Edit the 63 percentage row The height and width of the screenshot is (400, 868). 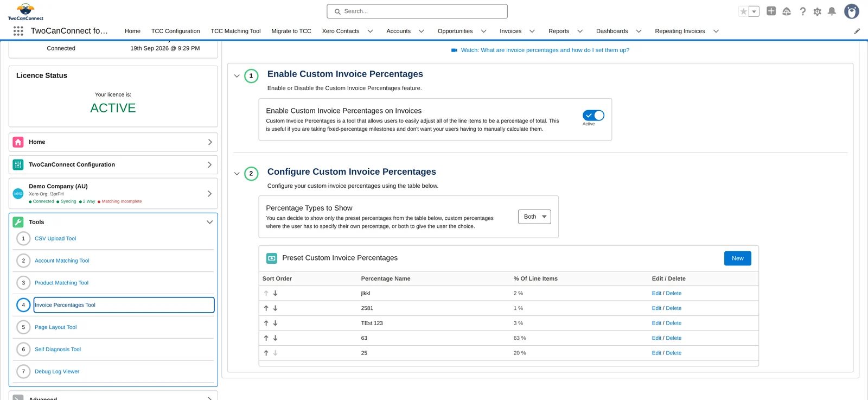[656, 338]
